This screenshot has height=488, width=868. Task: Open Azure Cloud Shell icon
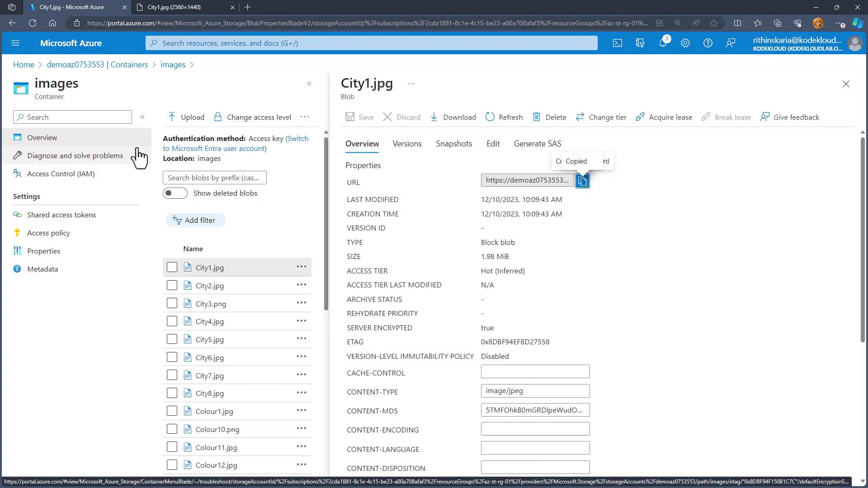pos(618,43)
